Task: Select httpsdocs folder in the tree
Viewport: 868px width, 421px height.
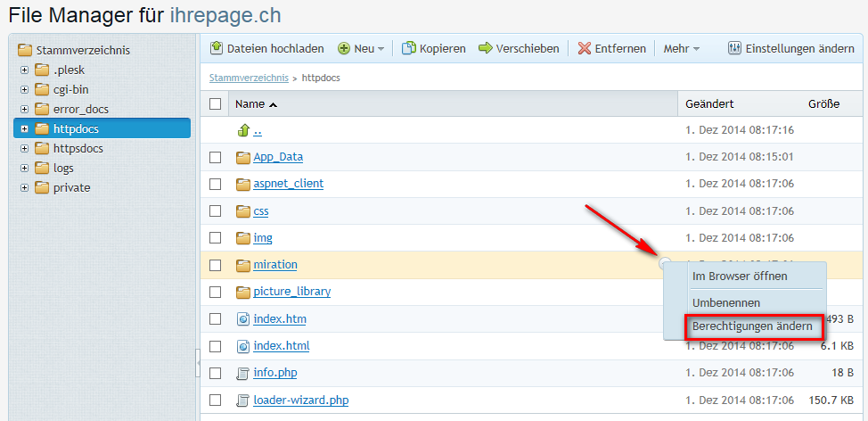Action: (x=78, y=148)
